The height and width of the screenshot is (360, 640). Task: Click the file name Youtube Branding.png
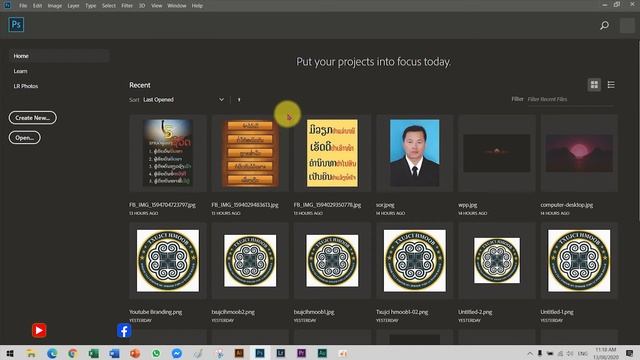pyautogui.click(x=156, y=312)
